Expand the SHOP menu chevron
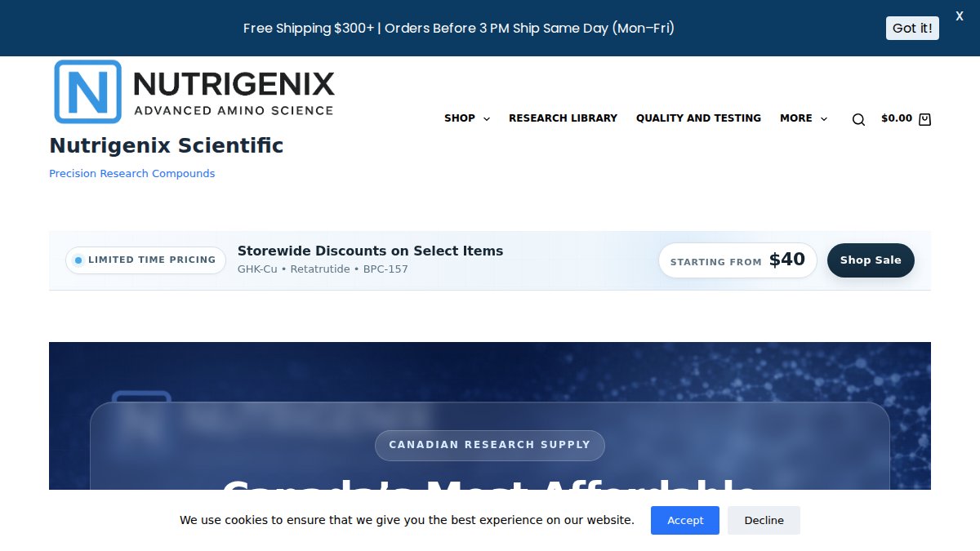Screen dimensions: 980x551 point(487,119)
